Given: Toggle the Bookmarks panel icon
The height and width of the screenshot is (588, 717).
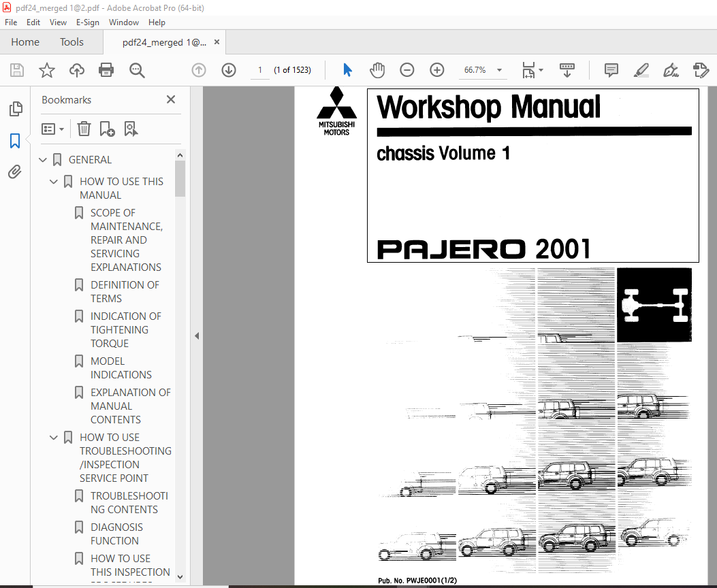Looking at the screenshot, I should (15, 141).
